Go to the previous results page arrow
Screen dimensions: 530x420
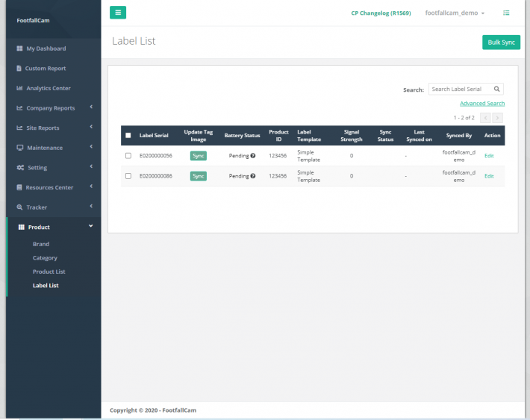485,118
